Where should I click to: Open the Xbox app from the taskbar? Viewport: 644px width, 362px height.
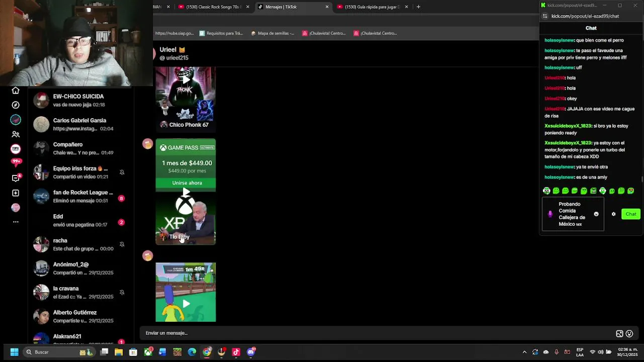click(x=148, y=352)
